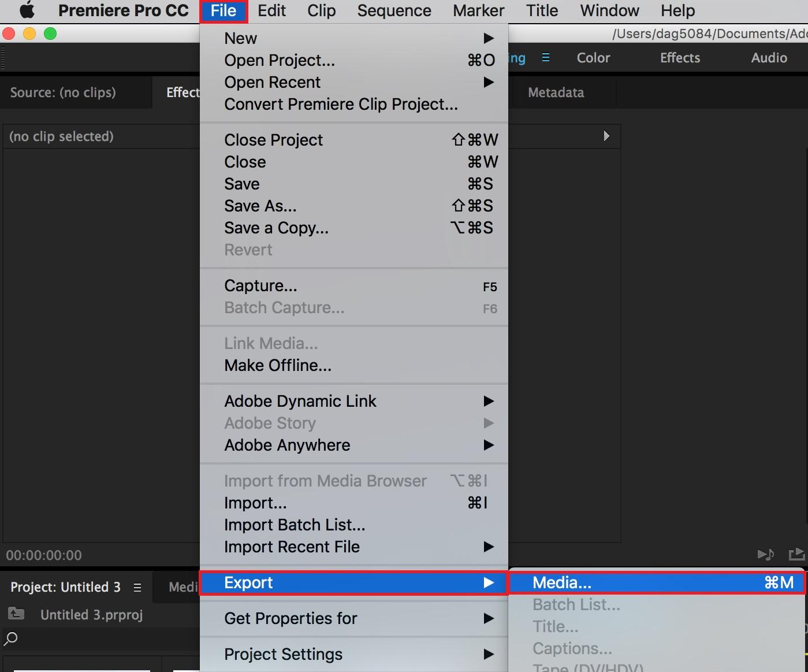Click the red close window button
This screenshot has width=808, height=672.
coord(8,34)
